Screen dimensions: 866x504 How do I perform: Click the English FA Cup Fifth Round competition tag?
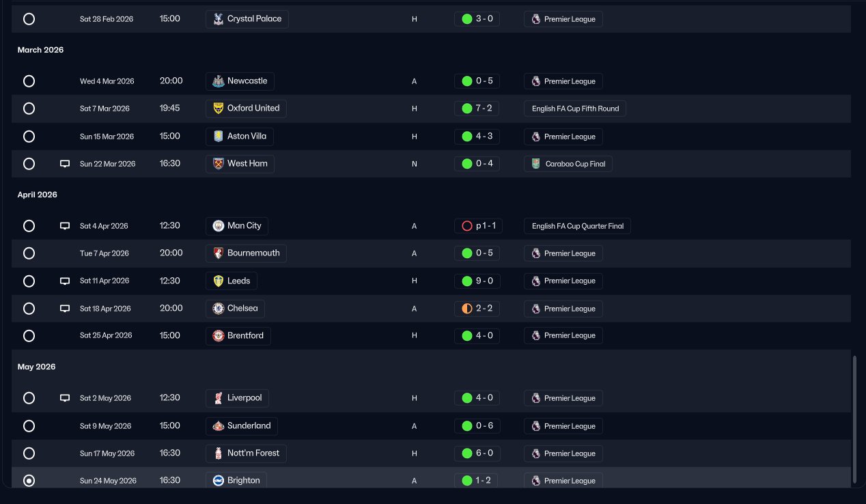point(575,109)
